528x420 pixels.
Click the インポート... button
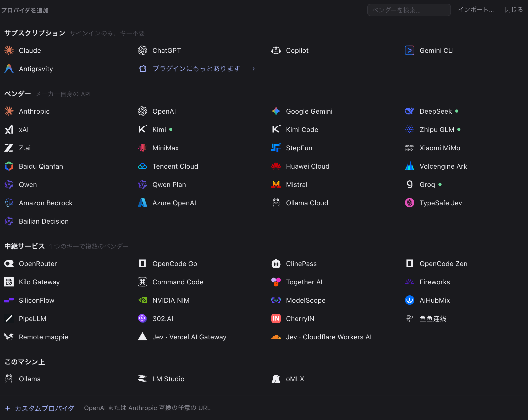(x=476, y=10)
